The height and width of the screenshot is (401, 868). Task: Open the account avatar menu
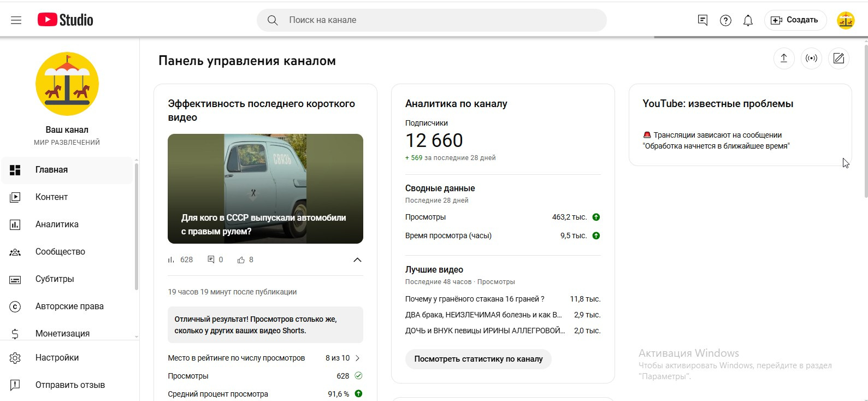tap(846, 20)
